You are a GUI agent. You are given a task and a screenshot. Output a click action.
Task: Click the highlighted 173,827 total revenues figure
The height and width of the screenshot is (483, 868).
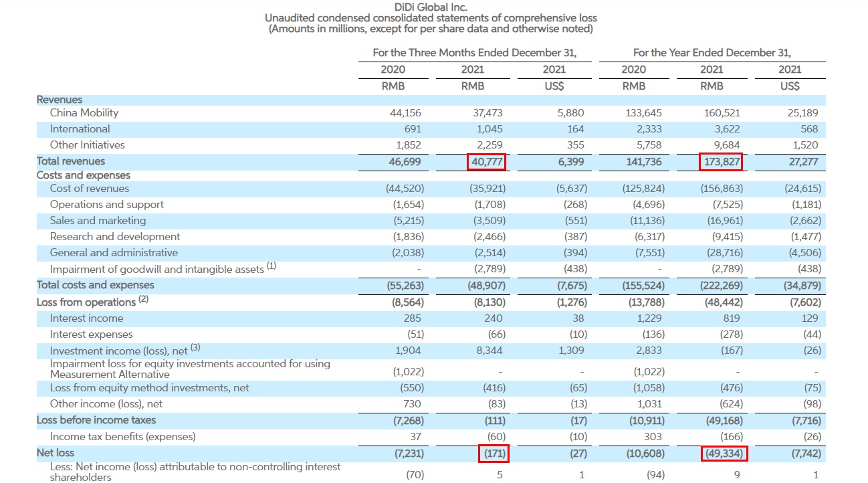[x=722, y=161]
